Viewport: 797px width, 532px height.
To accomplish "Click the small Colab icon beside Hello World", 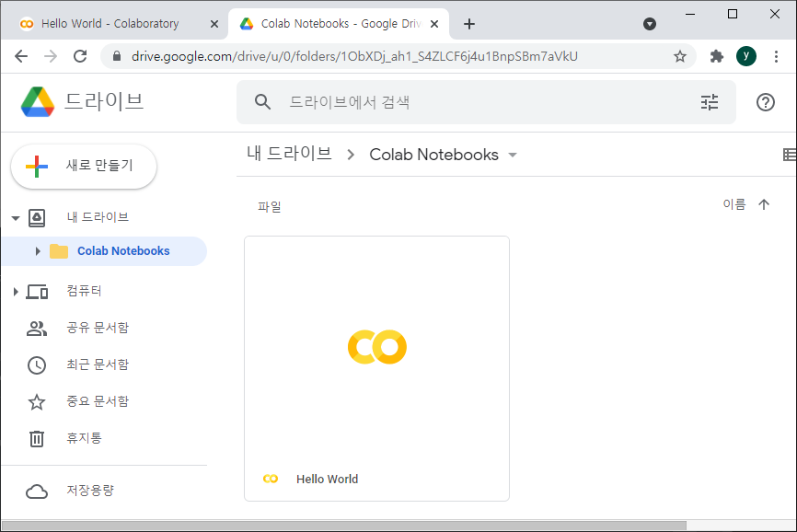I will click(271, 479).
